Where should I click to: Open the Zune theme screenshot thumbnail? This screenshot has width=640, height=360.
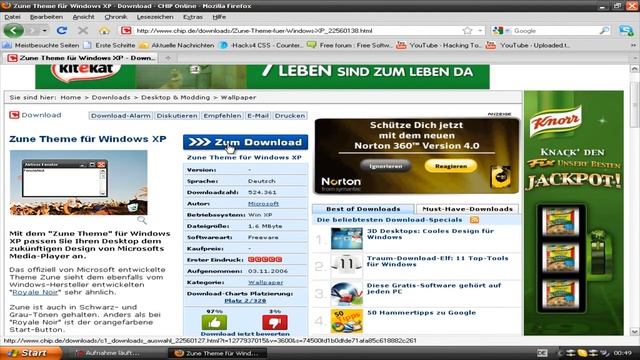78,182
